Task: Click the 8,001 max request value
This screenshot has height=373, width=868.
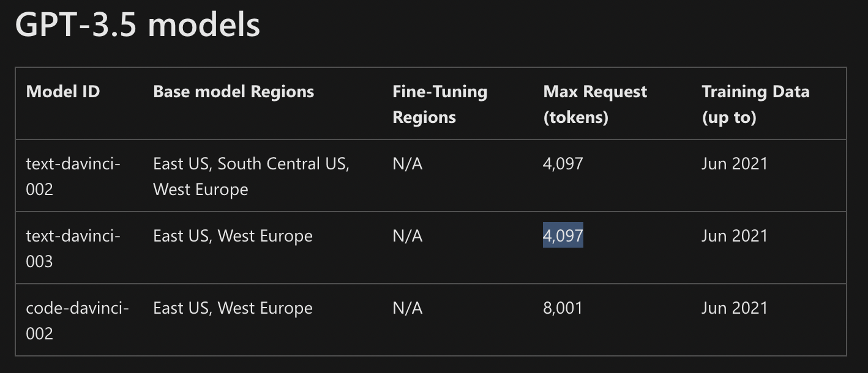Action: 563,308
